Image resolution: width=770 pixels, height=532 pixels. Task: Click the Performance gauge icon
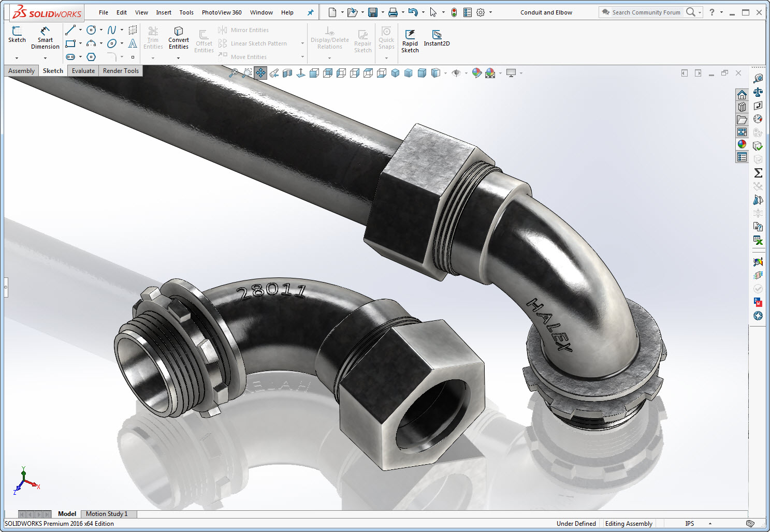click(x=758, y=119)
